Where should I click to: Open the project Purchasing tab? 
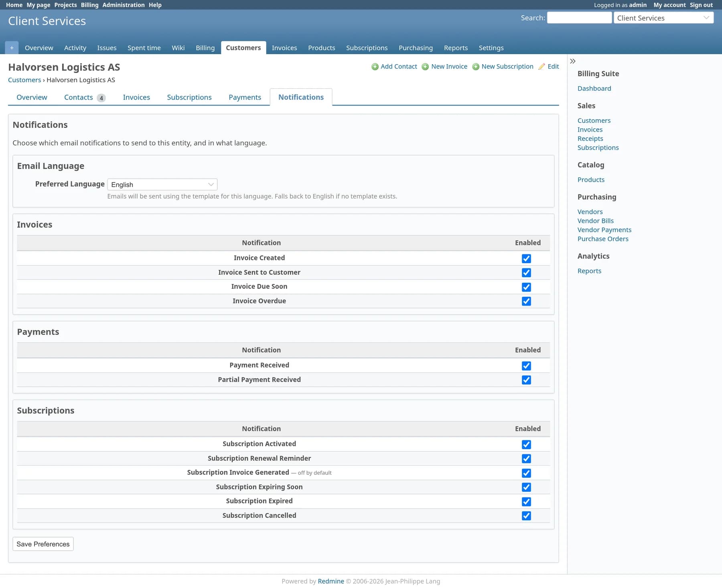(x=416, y=48)
